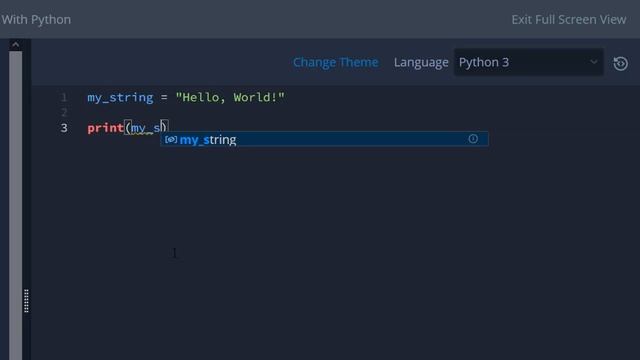Click the Language label
640x360 pixels.
(x=421, y=62)
